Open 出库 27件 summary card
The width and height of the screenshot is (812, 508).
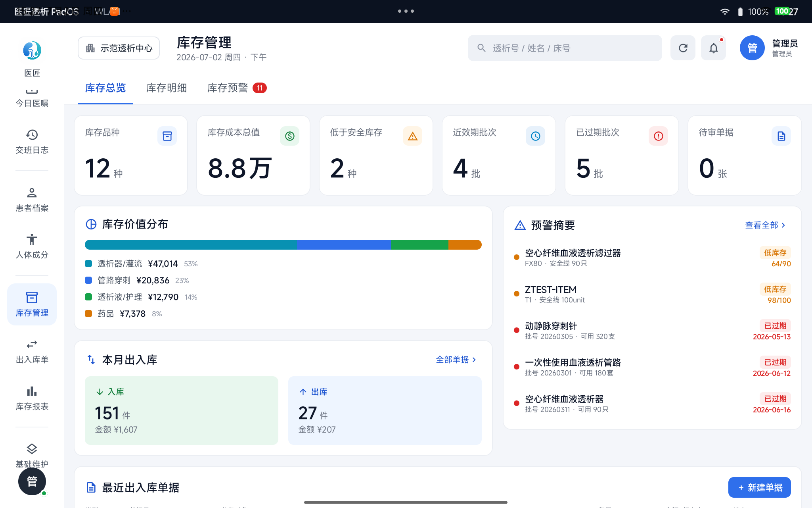(385, 410)
